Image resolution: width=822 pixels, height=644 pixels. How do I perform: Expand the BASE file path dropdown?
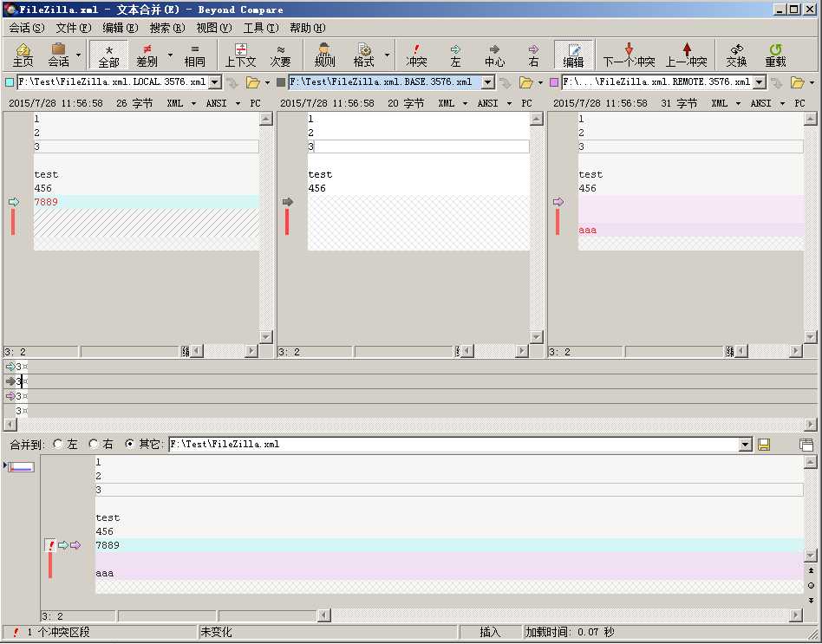click(x=487, y=82)
